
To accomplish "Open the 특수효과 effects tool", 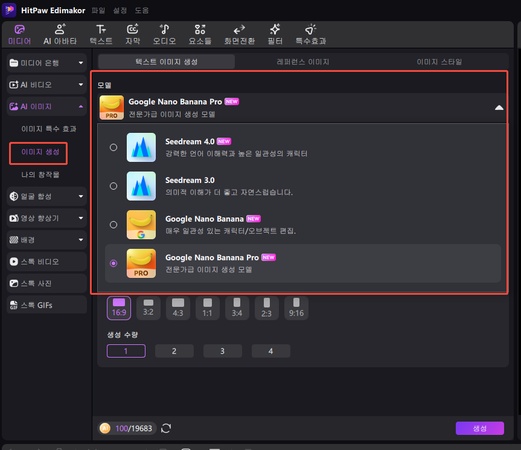I will (311, 34).
